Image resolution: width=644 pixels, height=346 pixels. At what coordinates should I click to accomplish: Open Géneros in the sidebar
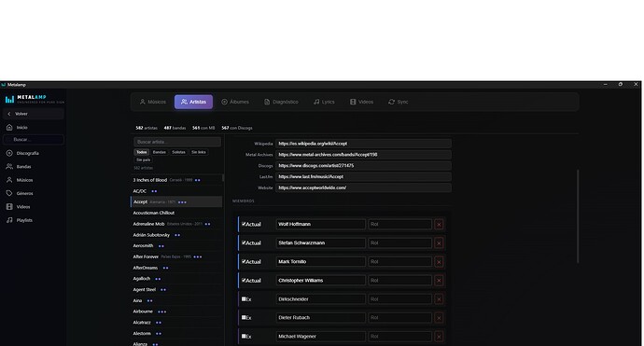(34, 193)
